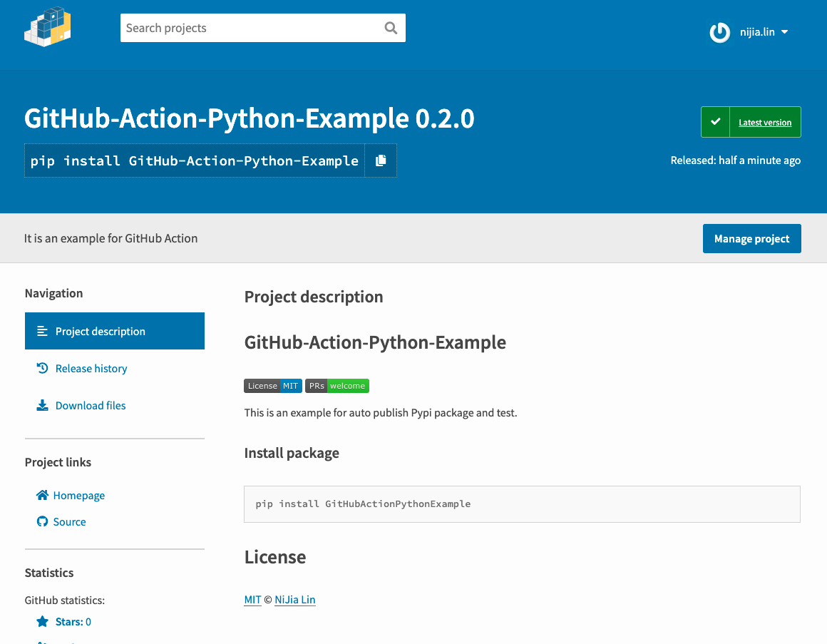Click the PyPI logo icon
This screenshot has width=827, height=644.
[x=48, y=28]
